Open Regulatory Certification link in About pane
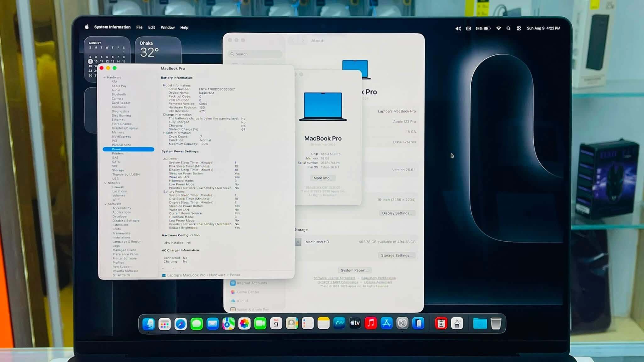644x362 pixels. [x=378, y=278]
